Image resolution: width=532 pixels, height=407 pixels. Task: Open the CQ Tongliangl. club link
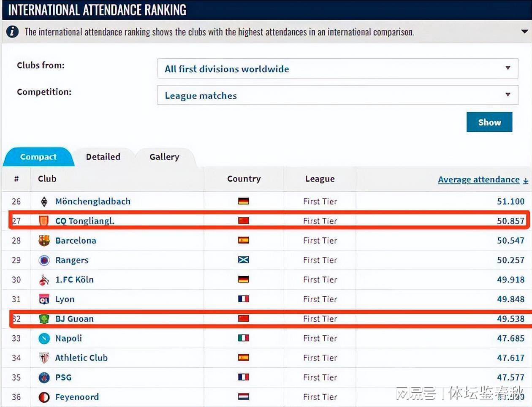[x=85, y=221]
